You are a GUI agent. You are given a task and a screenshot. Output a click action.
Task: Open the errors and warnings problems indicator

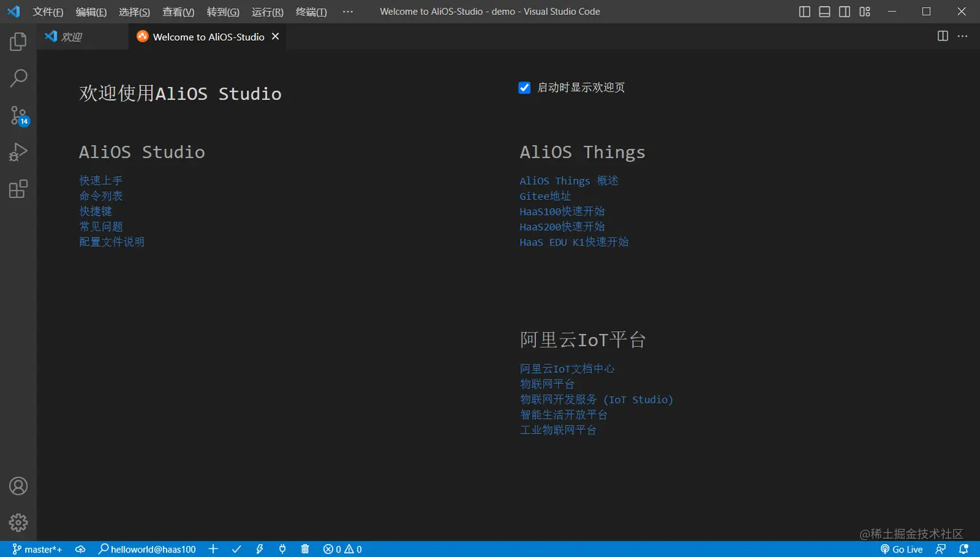pyautogui.click(x=343, y=549)
